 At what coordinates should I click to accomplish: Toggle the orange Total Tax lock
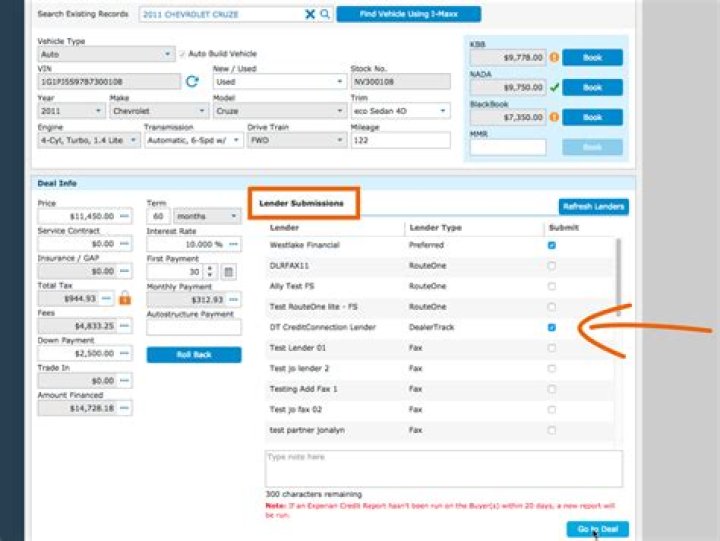[x=125, y=298]
